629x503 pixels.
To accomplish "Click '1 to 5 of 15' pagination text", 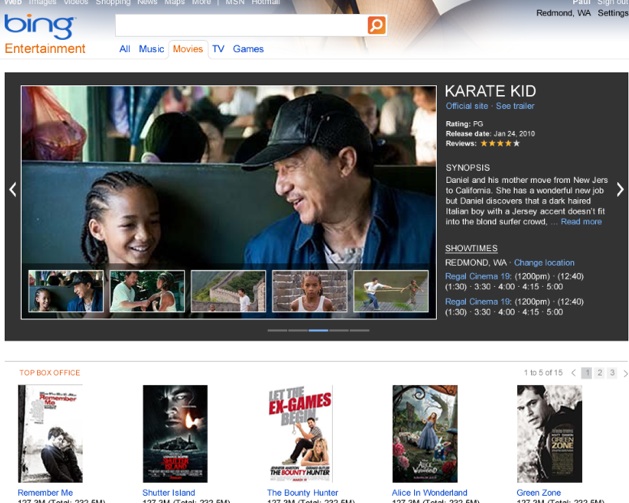I will tap(543, 373).
